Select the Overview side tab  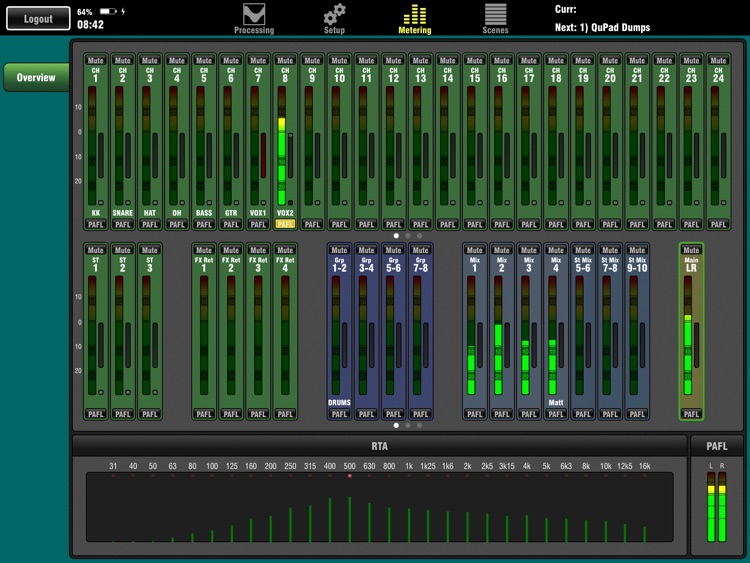click(35, 77)
